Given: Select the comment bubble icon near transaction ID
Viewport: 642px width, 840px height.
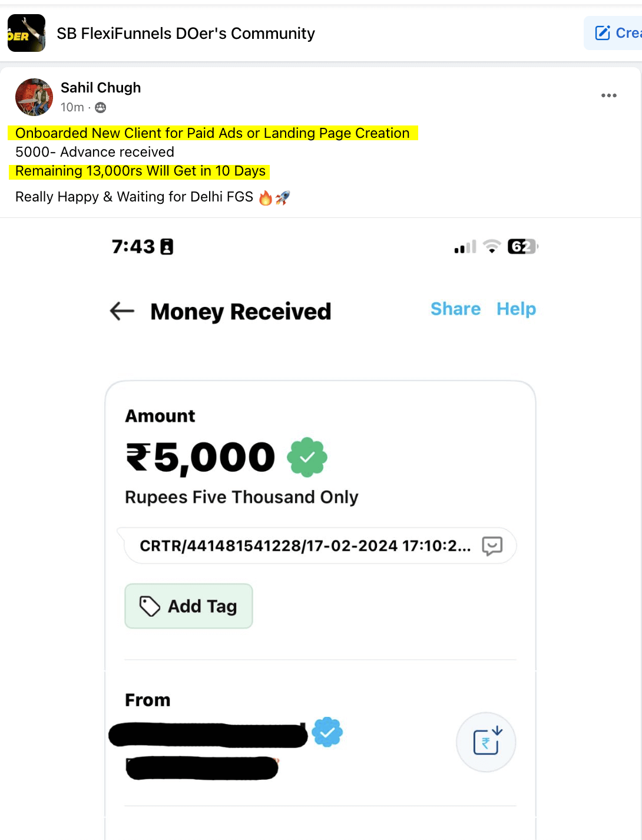Looking at the screenshot, I should coord(492,546).
